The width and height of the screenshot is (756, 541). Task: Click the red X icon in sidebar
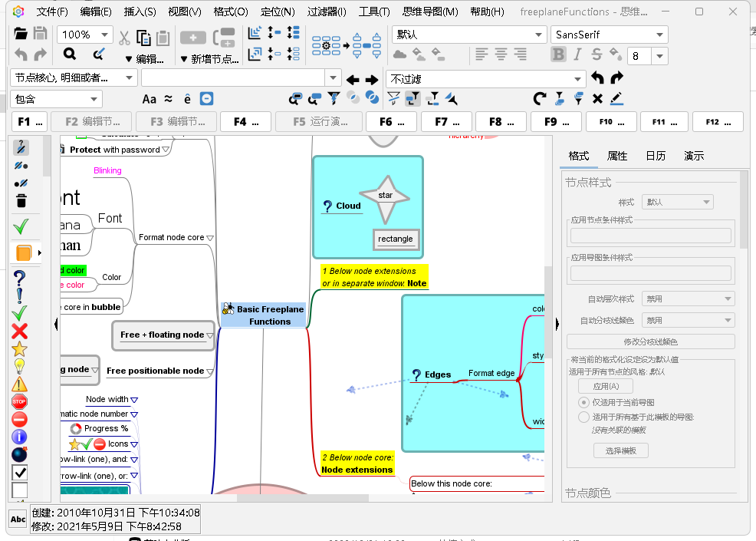pyautogui.click(x=20, y=331)
